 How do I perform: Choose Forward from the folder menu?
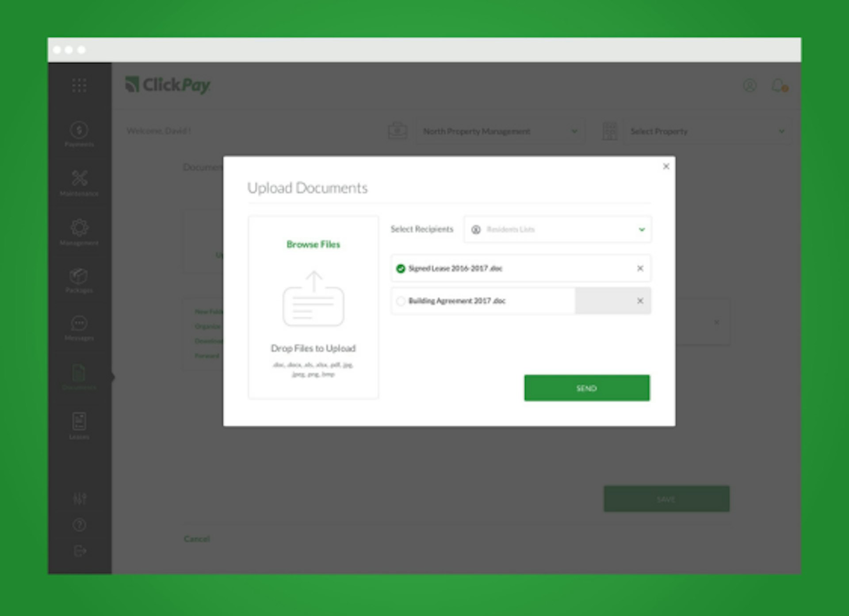click(206, 355)
